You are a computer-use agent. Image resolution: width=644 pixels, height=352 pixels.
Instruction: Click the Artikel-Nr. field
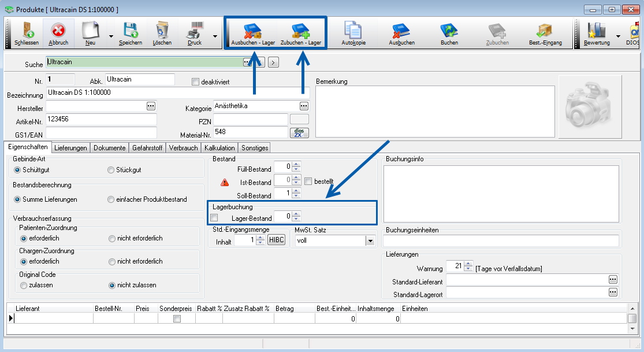pos(102,119)
